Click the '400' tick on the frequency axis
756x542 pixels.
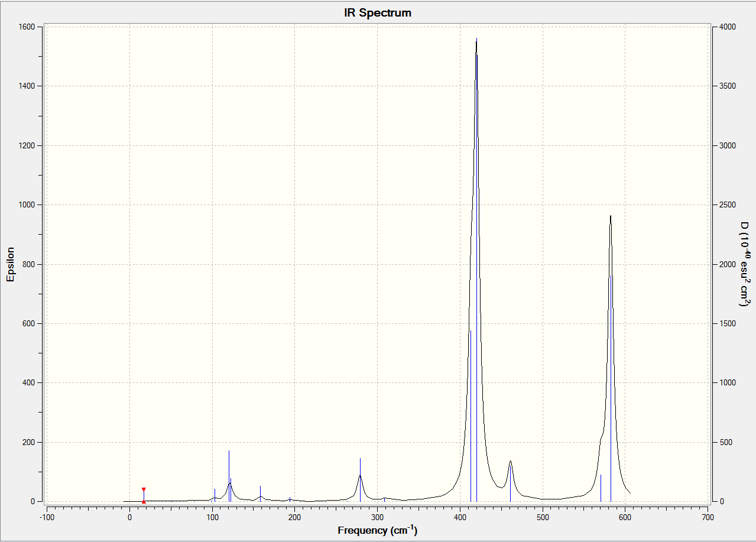460,517
